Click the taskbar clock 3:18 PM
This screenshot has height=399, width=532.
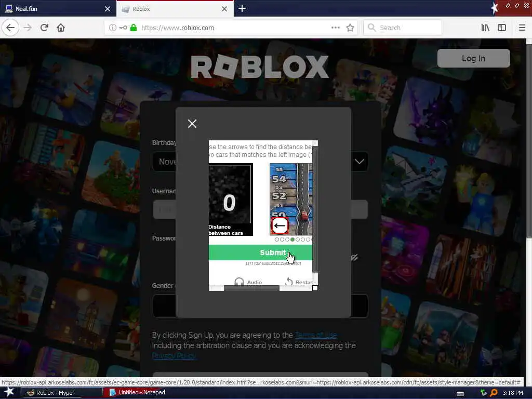[x=513, y=393]
